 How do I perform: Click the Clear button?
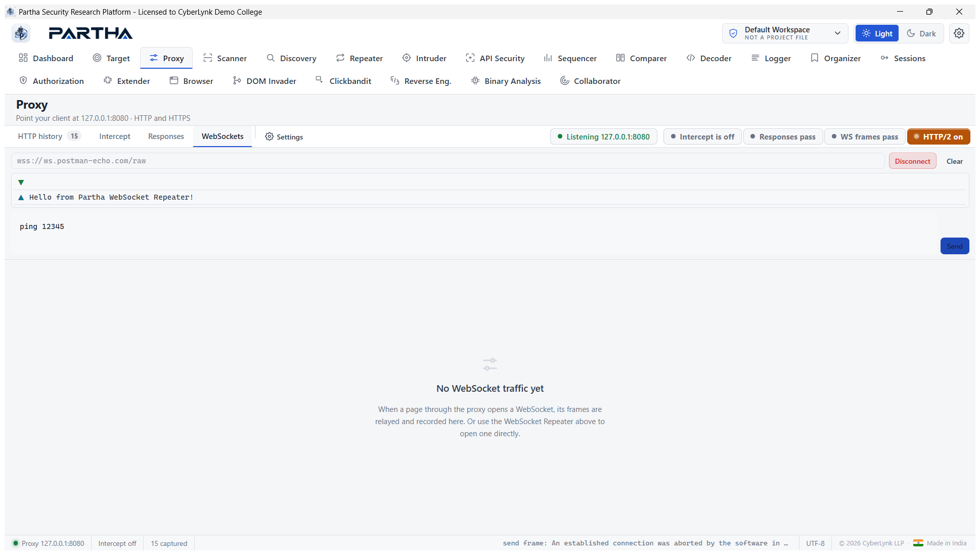tap(955, 161)
